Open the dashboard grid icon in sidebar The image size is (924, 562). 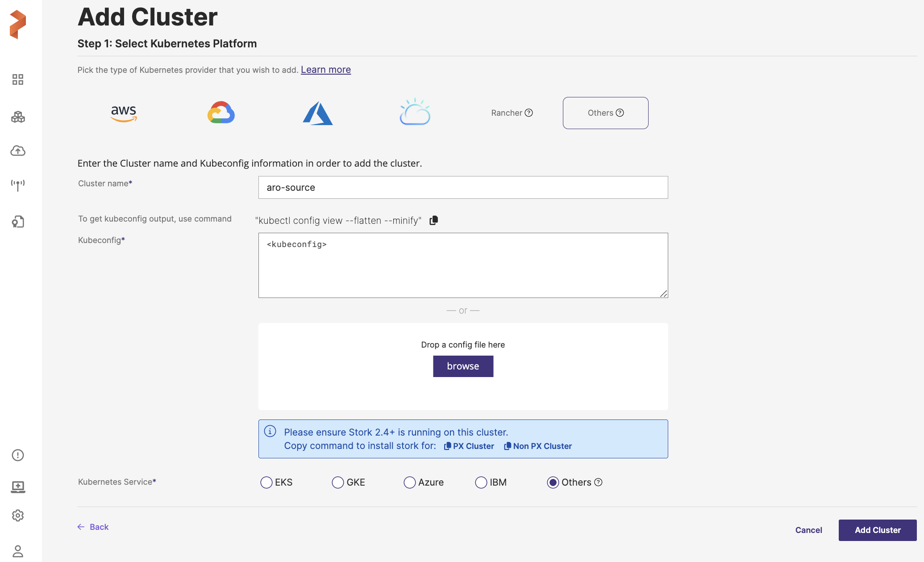coord(18,80)
